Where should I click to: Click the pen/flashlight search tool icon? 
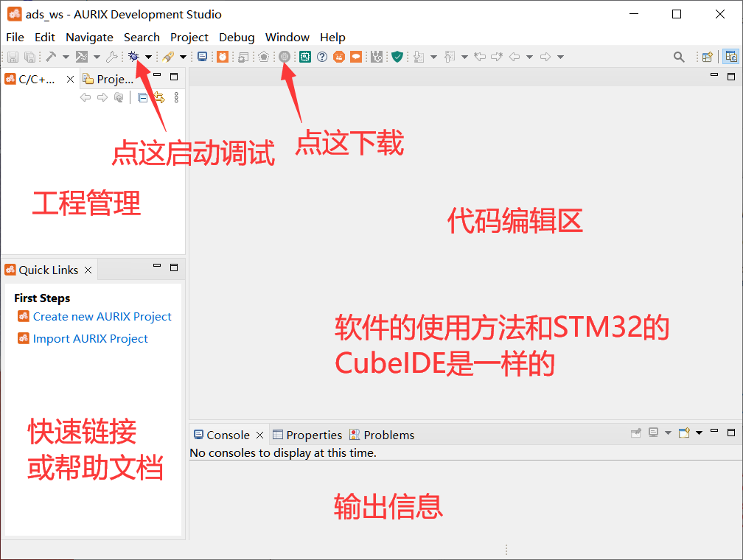click(168, 57)
